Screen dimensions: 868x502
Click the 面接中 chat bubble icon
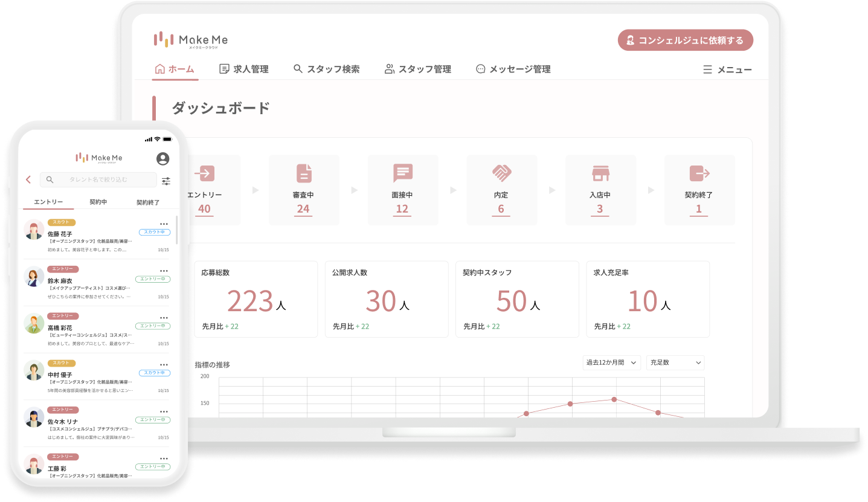(403, 173)
